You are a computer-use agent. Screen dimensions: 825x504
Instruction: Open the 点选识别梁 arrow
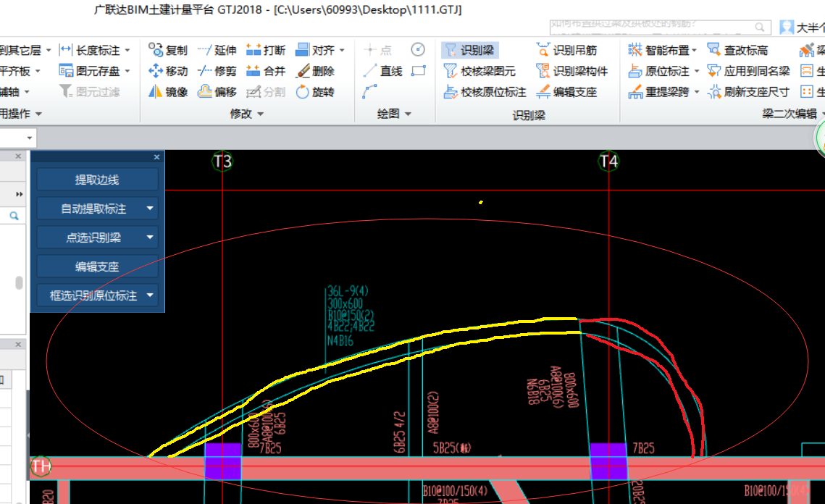coord(150,238)
